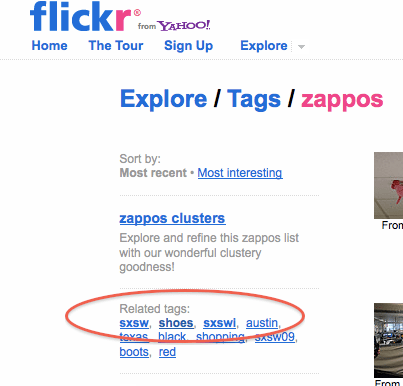Select the sxsw09 related tag
403x386 pixels.
pos(275,337)
